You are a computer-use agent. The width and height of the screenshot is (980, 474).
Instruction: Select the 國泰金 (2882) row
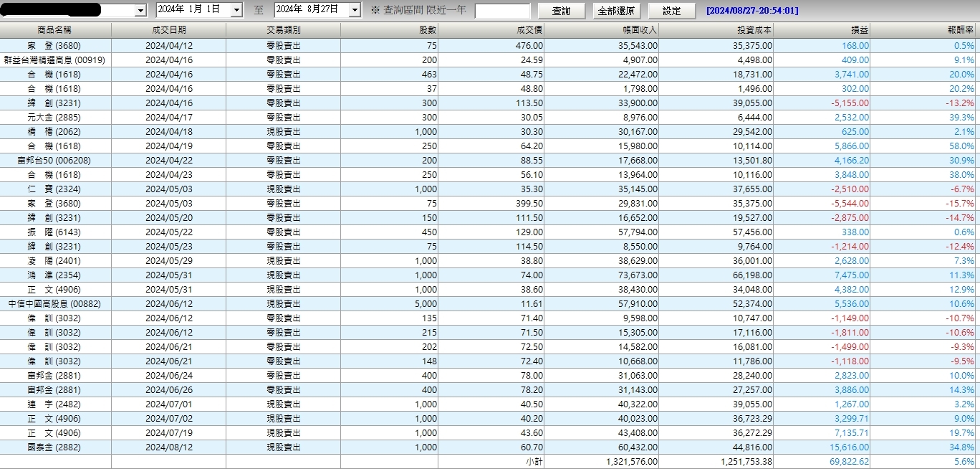(490, 447)
